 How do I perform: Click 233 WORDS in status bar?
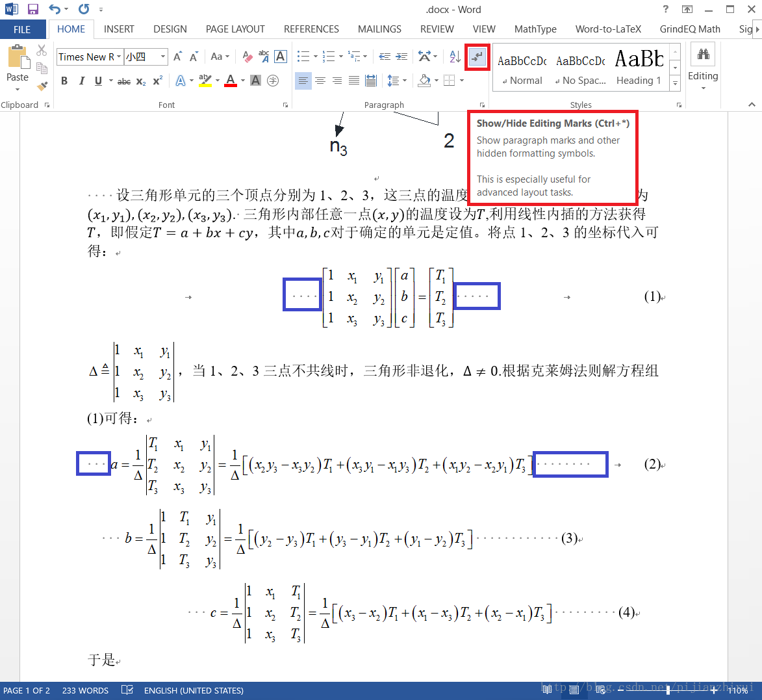pyautogui.click(x=85, y=690)
